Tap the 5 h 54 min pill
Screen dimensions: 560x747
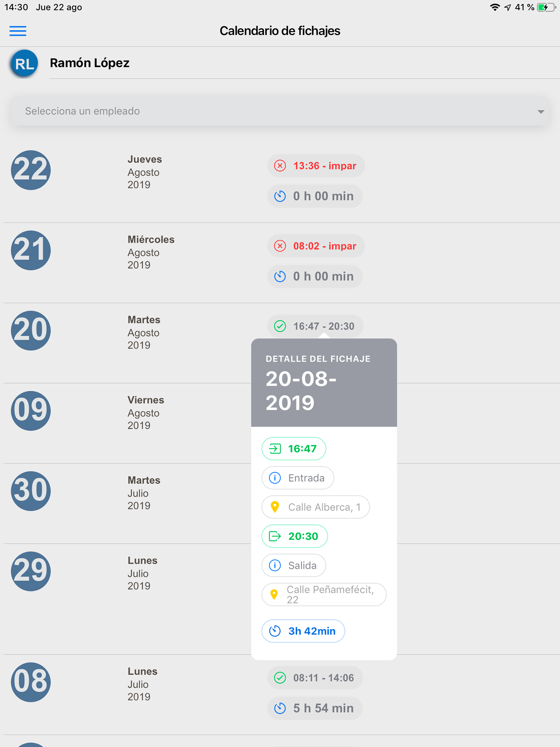tap(315, 708)
